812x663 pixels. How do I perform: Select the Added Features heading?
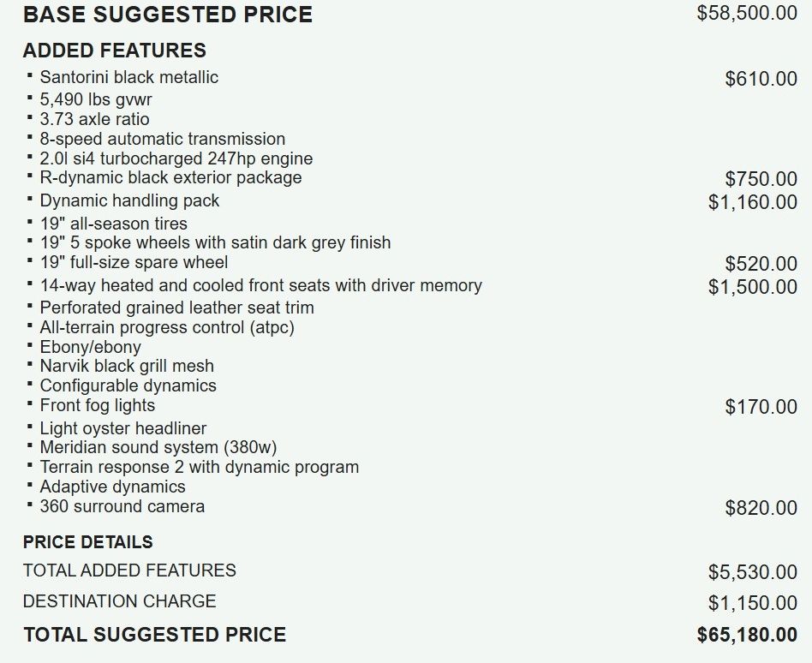tap(114, 51)
